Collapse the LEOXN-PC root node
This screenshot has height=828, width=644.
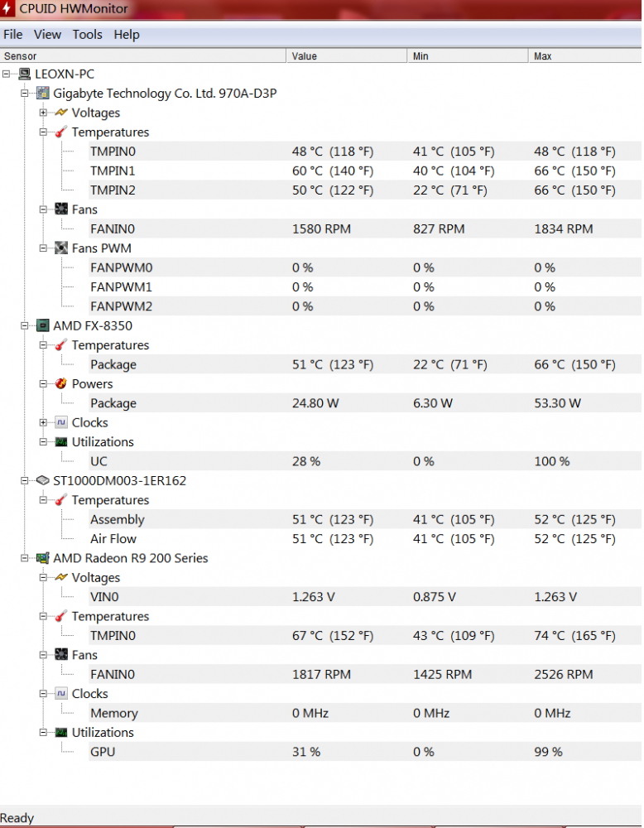7,74
